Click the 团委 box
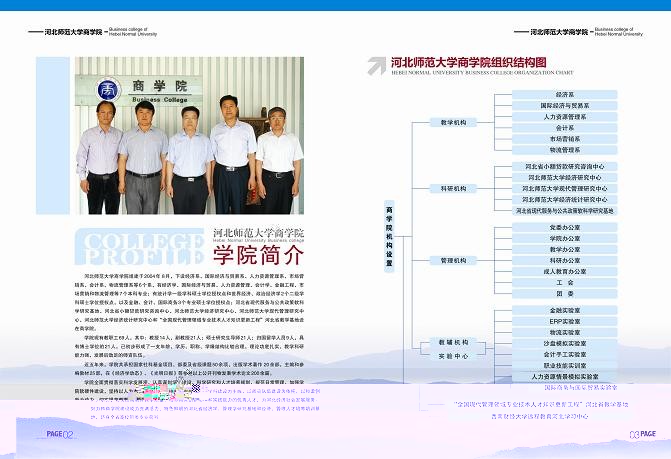This screenshot has width=671, height=459. click(x=564, y=294)
